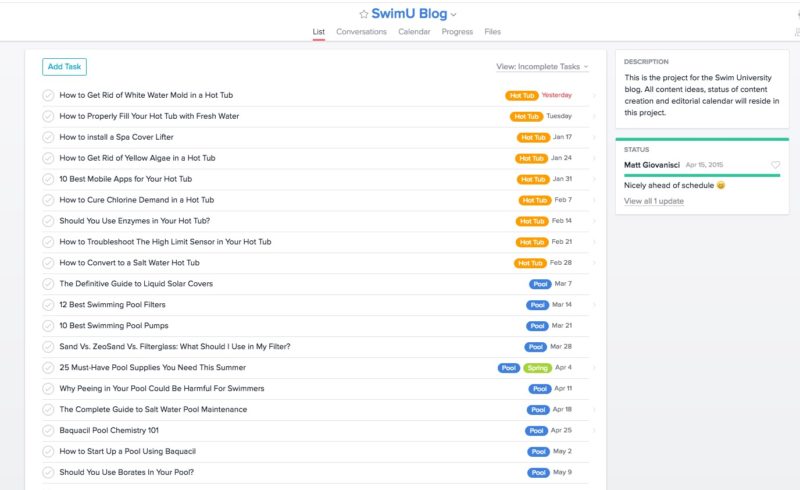This screenshot has width=800, height=490.
Task: Click Hot Tub tag on White Water Mold task
Action: point(522,95)
